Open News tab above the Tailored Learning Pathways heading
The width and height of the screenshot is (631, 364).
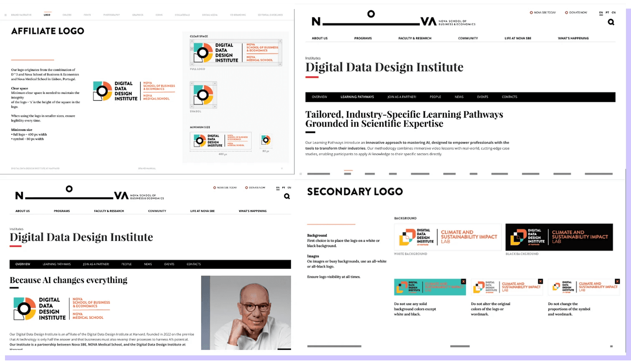(459, 97)
